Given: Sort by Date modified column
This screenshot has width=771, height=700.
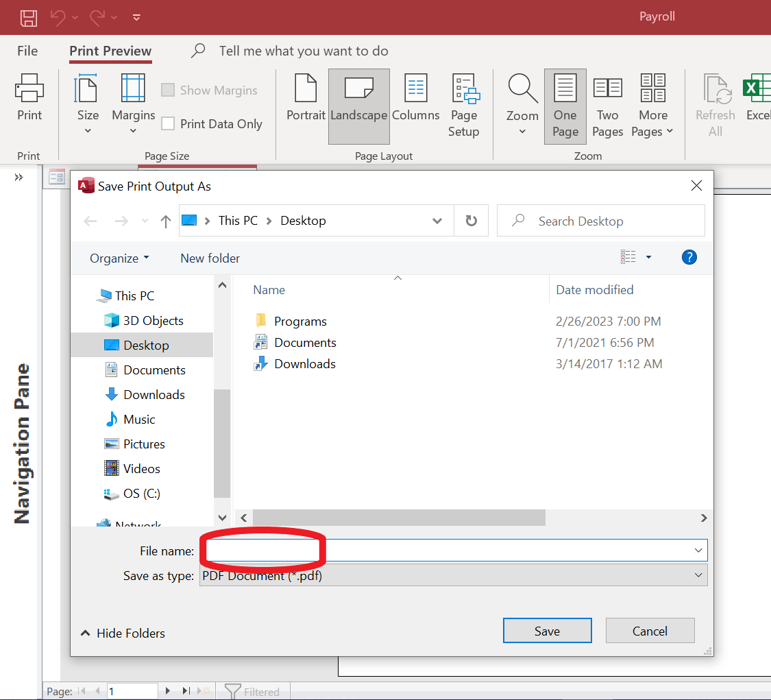Looking at the screenshot, I should tap(594, 290).
